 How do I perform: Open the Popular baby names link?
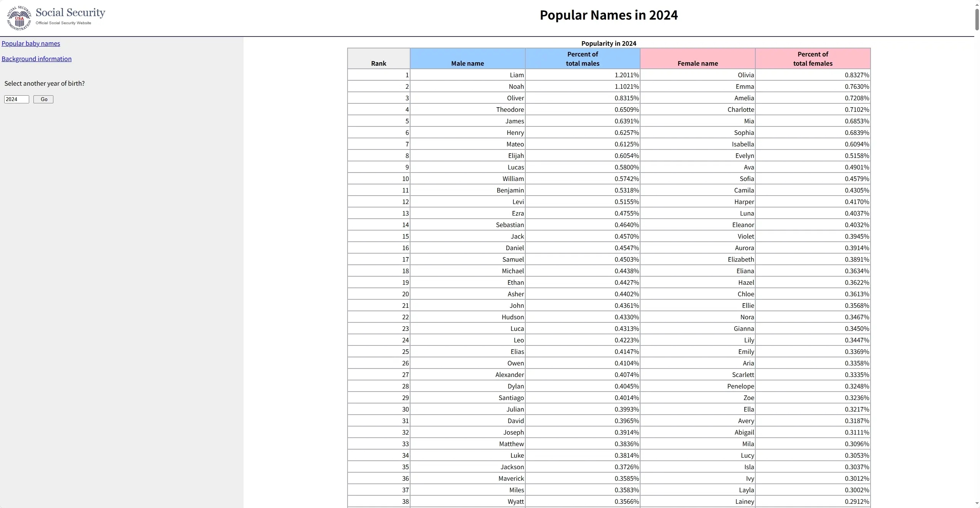[x=31, y=43]
